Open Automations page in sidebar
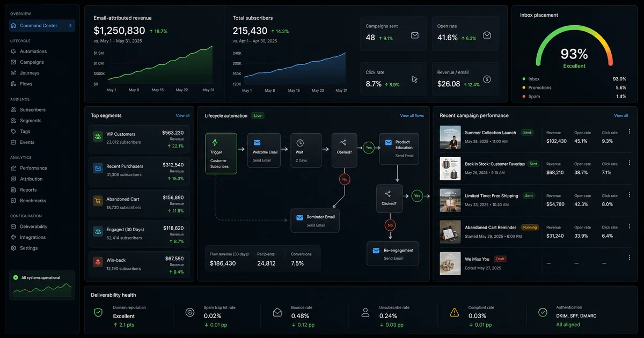 coord(33,52)
